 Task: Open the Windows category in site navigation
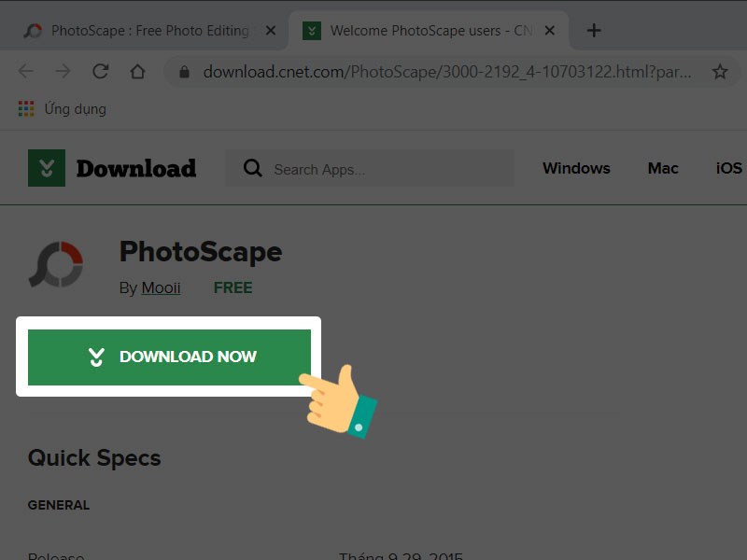click(x=576, y=169)
